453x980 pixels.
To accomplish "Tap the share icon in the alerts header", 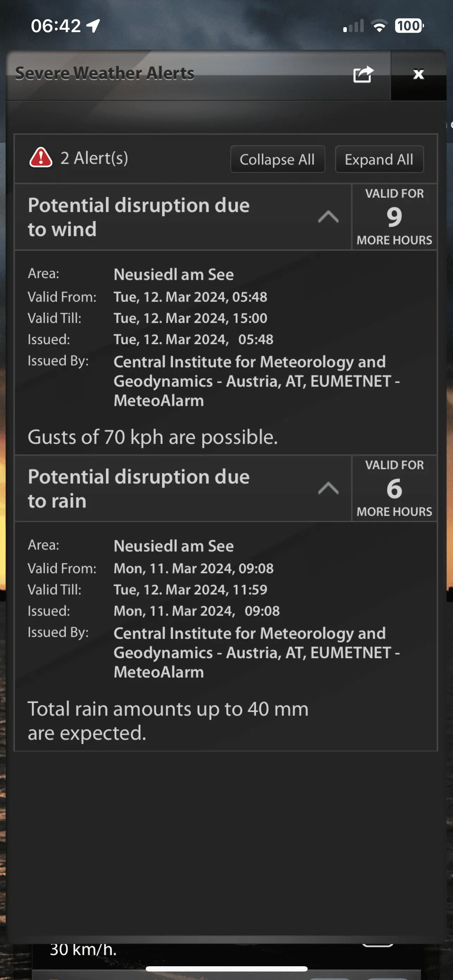I will coord(363,74).
